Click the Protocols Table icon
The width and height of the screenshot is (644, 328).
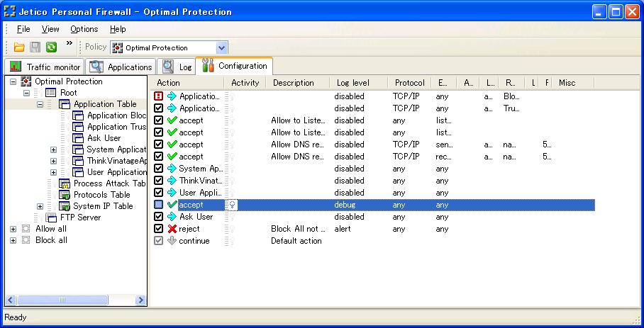tap(64, 195)
